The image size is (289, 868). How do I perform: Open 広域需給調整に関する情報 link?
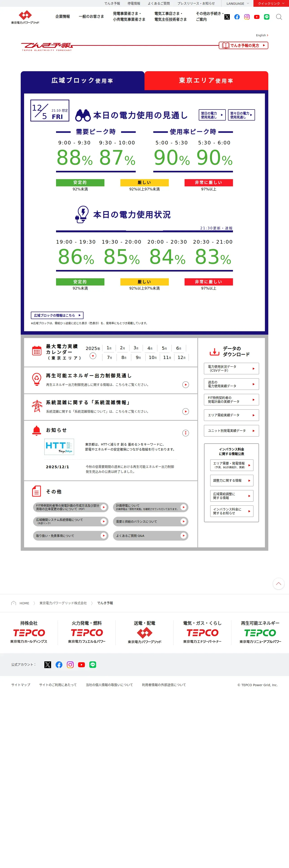click(x=232, y=496)
